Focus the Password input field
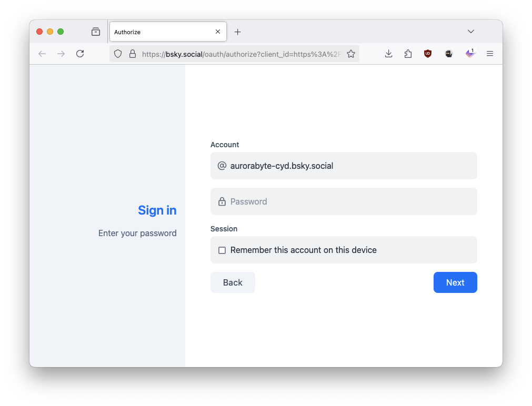The width and height of the screenshot is (532, 406). point(347,201)
